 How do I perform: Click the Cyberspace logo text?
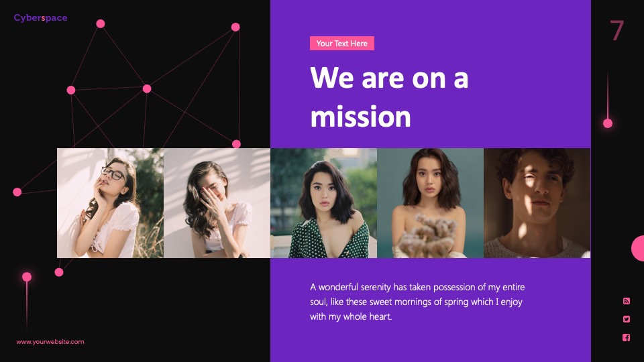pos(40,17)
